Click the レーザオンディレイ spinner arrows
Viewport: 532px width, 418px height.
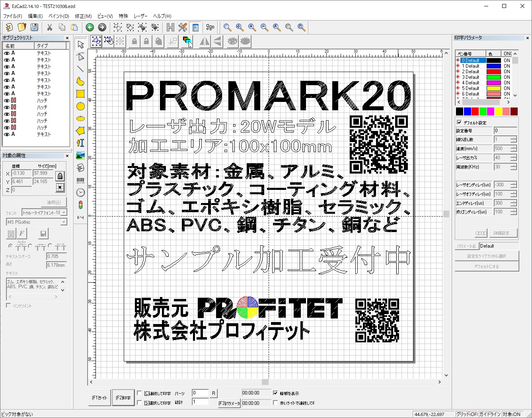[514, 185]
